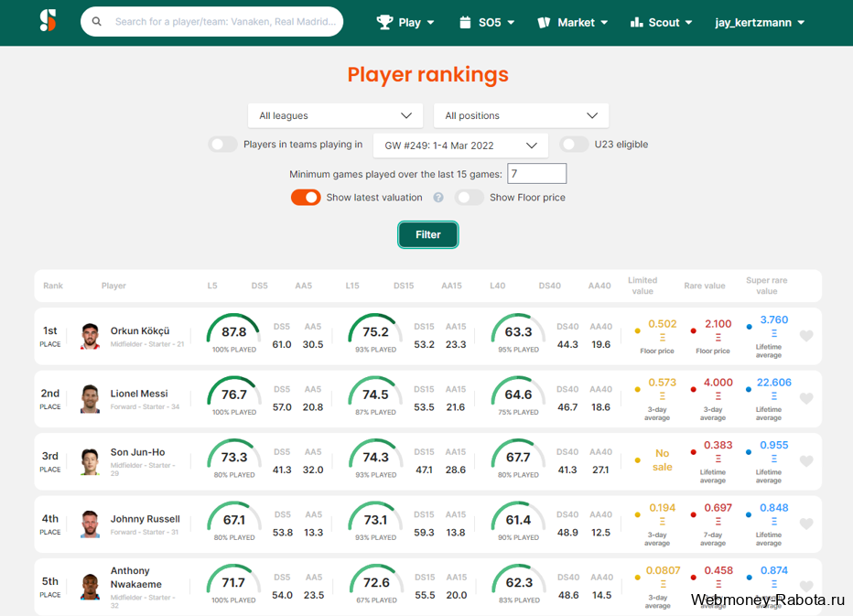Screen dimensions: 853x616
Task: Enable the U23 eligible switch
Action: pyautogui.click(x=574, y=145)
